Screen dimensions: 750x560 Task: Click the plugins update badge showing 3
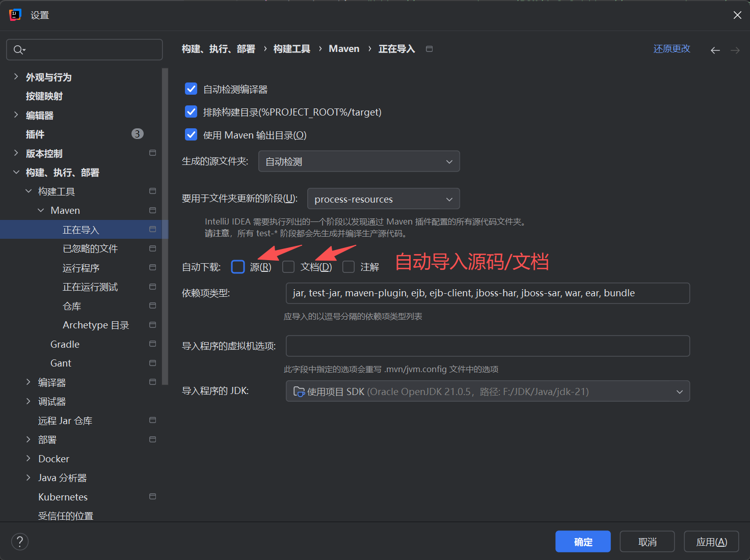click(x=138, y=134)
